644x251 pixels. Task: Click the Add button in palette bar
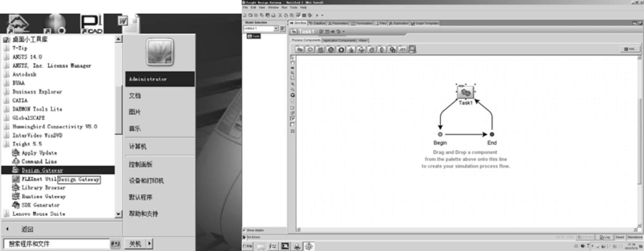point(630,49)
